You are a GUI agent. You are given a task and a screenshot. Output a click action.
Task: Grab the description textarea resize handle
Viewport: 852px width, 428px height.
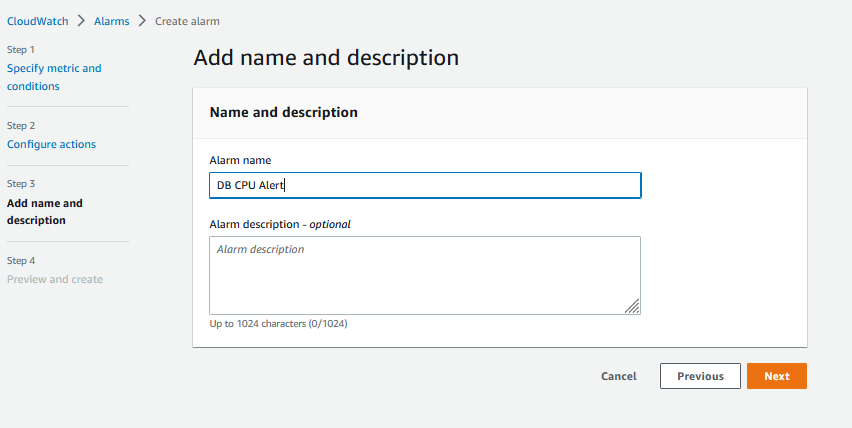[632, 307]
